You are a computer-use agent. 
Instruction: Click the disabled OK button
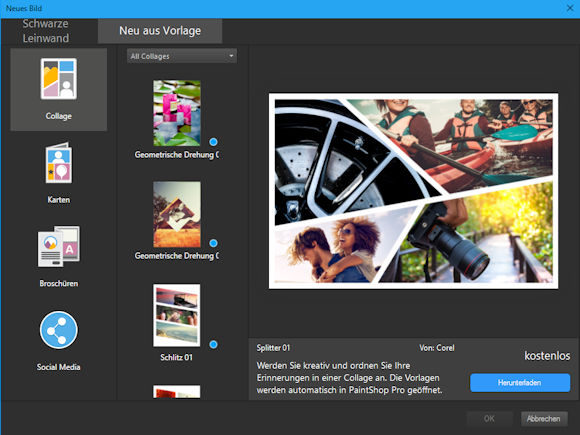pos(489,419)
